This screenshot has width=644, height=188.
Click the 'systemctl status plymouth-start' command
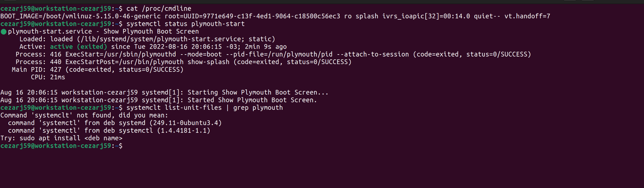coord(185,24)
